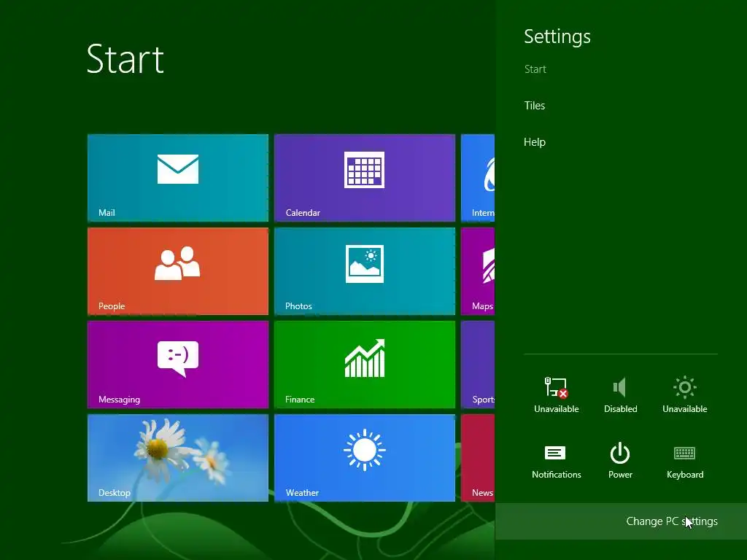The height and width of the screenshot is (560, 747).
Task: Open the Weather tile
Action: (365, 458)
